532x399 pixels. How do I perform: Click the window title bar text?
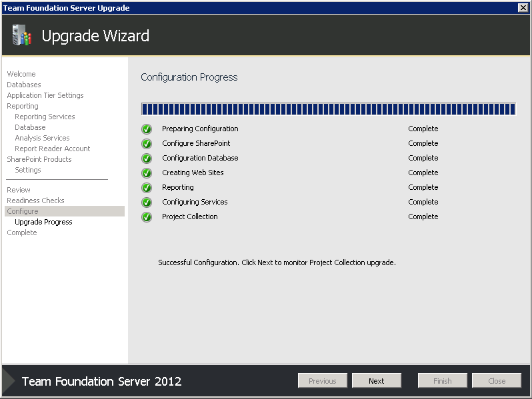[x=66, y=8]
